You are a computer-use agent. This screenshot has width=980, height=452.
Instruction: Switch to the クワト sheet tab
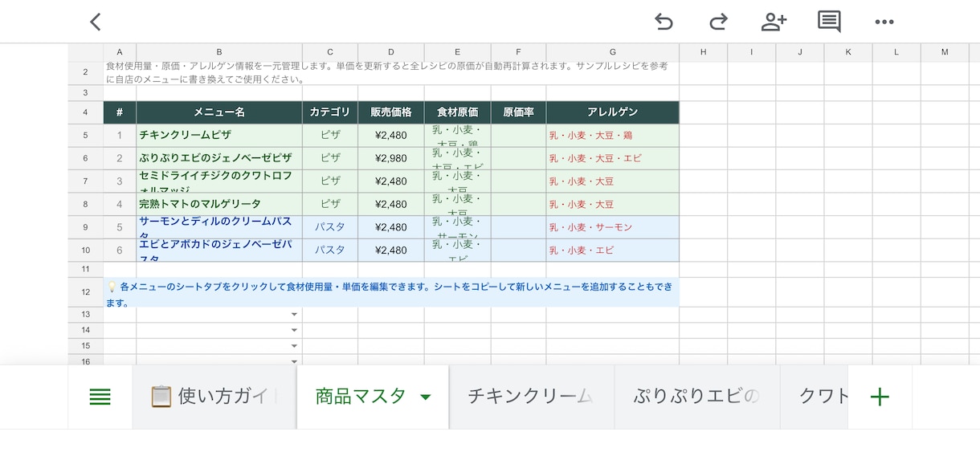coord(814,397)
